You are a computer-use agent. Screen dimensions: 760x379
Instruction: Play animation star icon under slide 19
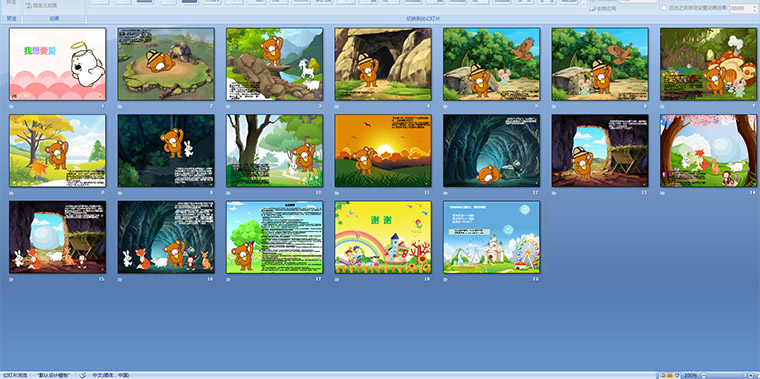point(446,279)
